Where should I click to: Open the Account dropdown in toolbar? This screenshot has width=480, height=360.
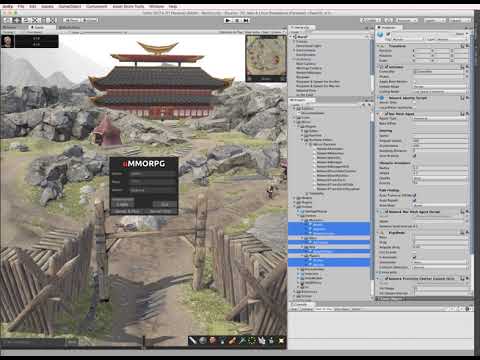(406, 20)
